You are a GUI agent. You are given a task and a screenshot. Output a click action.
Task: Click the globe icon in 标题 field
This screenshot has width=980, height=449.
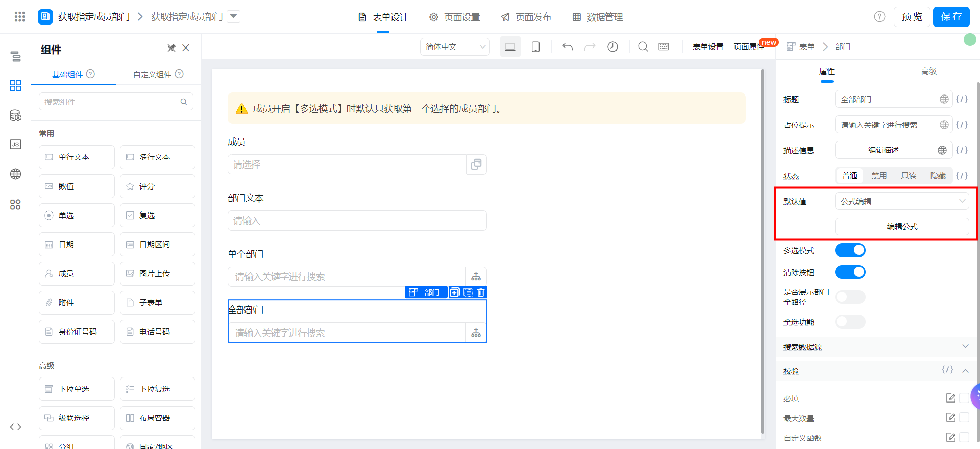click(944, 99)
